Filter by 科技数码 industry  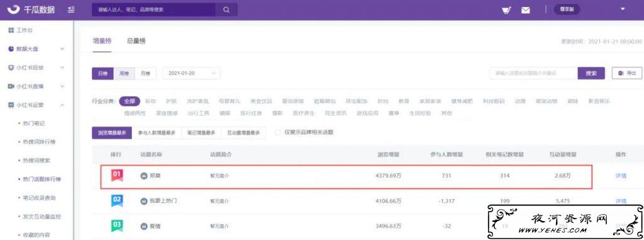coord(494,101)
